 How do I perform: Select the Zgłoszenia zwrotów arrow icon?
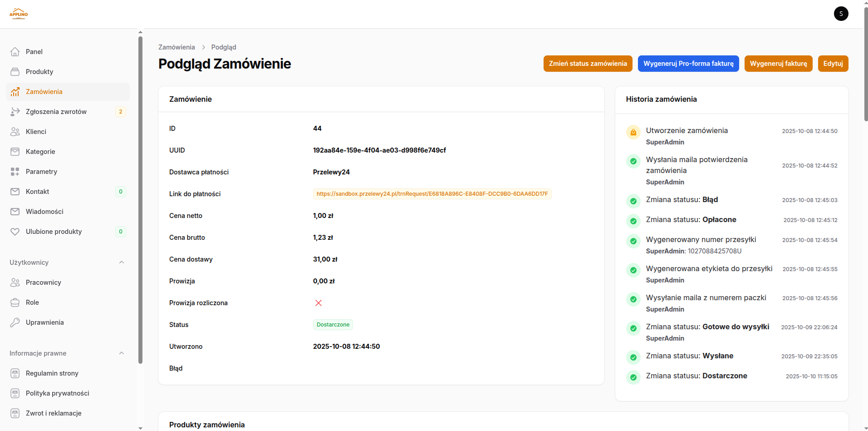click(x=15, y=112)
